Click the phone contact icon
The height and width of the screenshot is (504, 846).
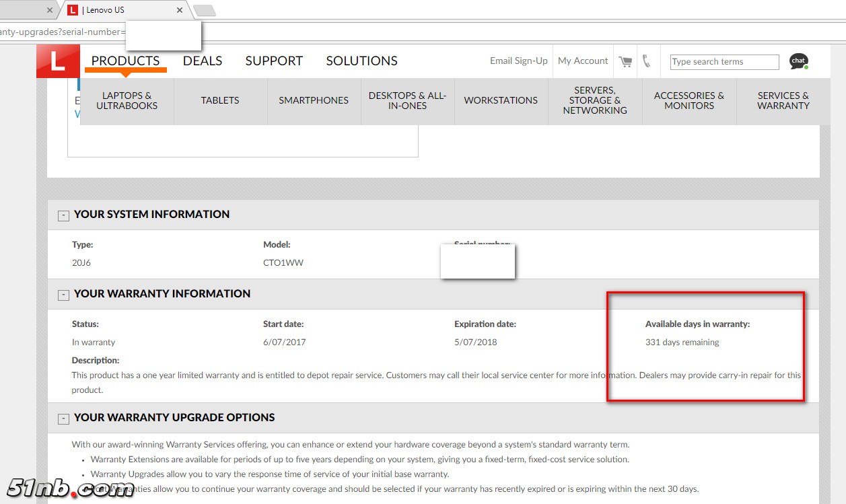646,61
